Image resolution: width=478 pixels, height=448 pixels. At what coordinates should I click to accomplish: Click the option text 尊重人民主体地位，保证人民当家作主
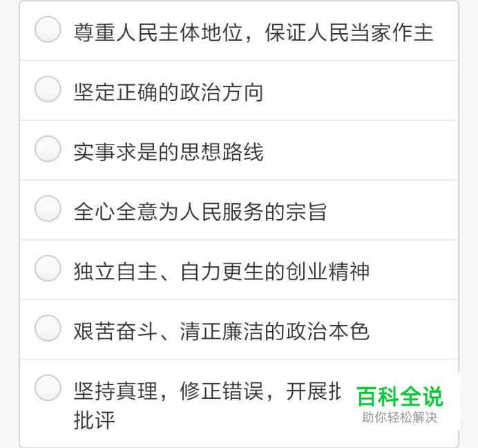(253, 32)
